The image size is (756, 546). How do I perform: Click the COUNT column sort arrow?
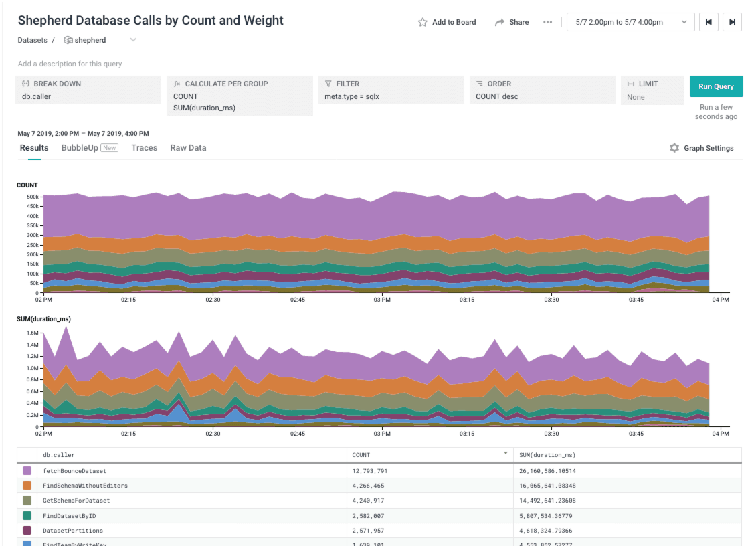[506, 454]
